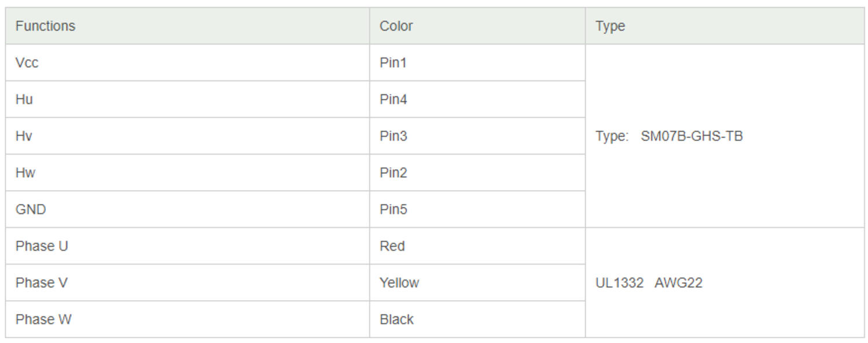Select the Hw function cell
Screen dimensions: 868x343
(25, 173)
